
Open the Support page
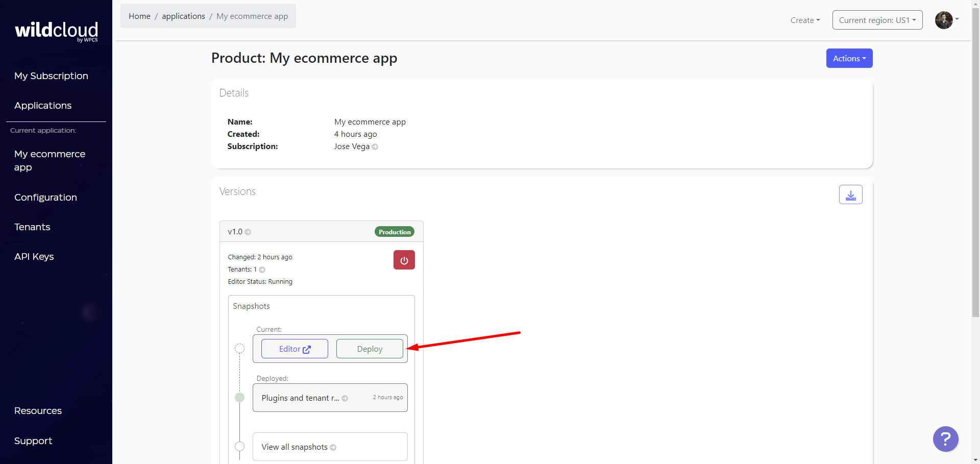[x=33, y=441]
